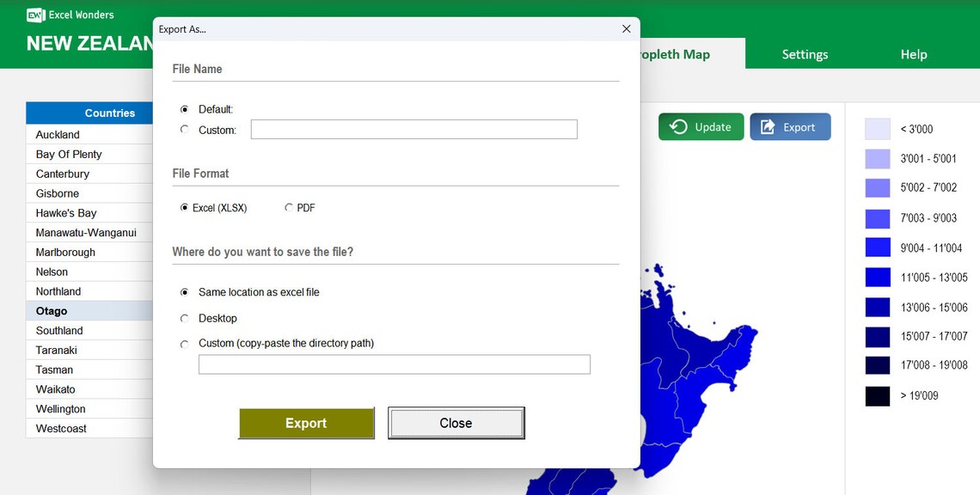
Task: Switch to the Settings tab
Action: [x=805, y=53]
